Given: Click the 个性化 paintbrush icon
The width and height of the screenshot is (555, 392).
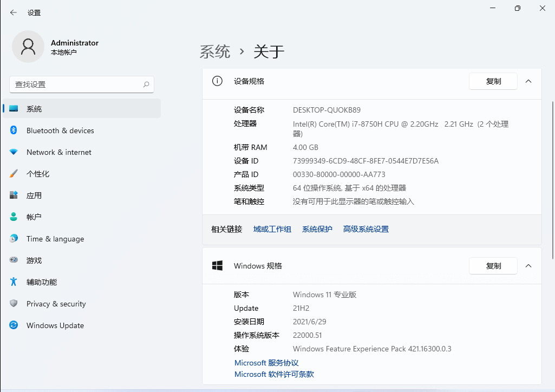Looking at the screenshot, I should click(14, 174).
